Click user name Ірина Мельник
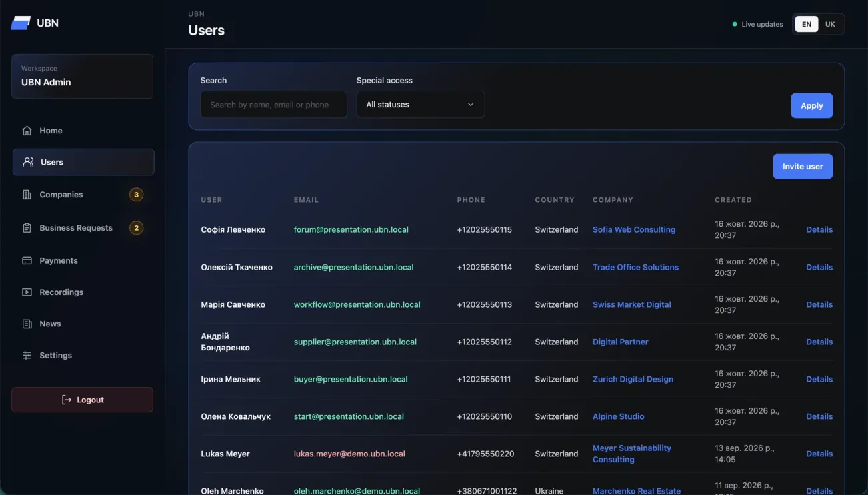Screen dimensions: 868x495 pyautogui.click(x=231, y=379)
